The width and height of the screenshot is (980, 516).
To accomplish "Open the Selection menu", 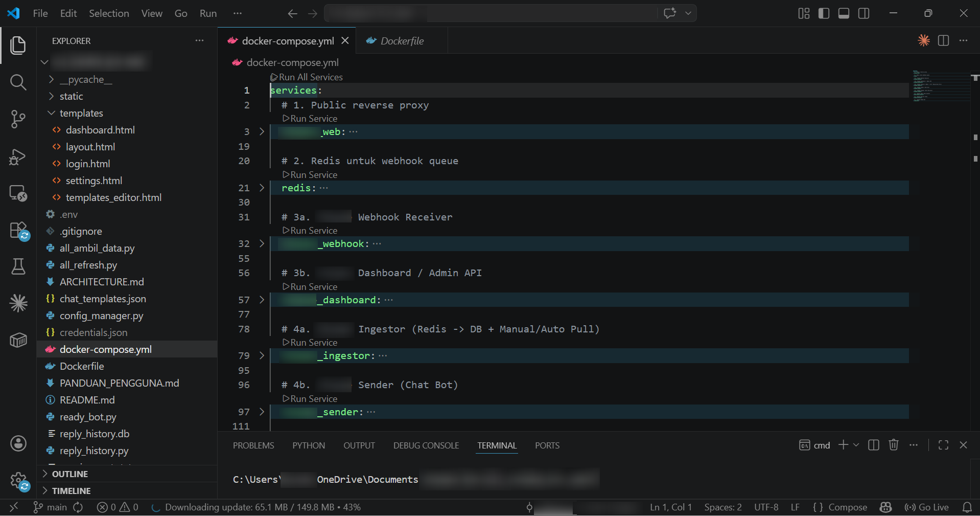I will pyautogui.click(x=109, y=13).
